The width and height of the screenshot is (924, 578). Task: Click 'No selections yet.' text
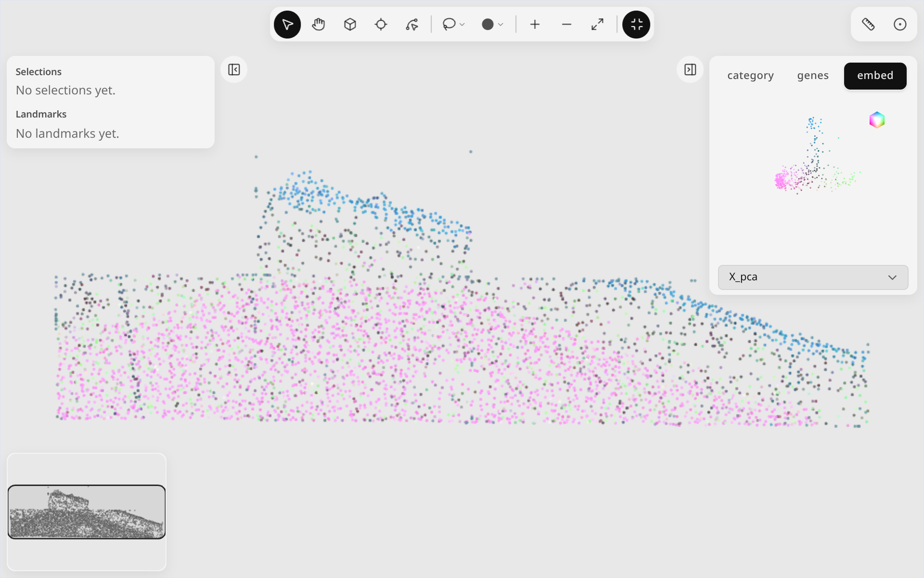pyautogui.click(x=65, y=90)
